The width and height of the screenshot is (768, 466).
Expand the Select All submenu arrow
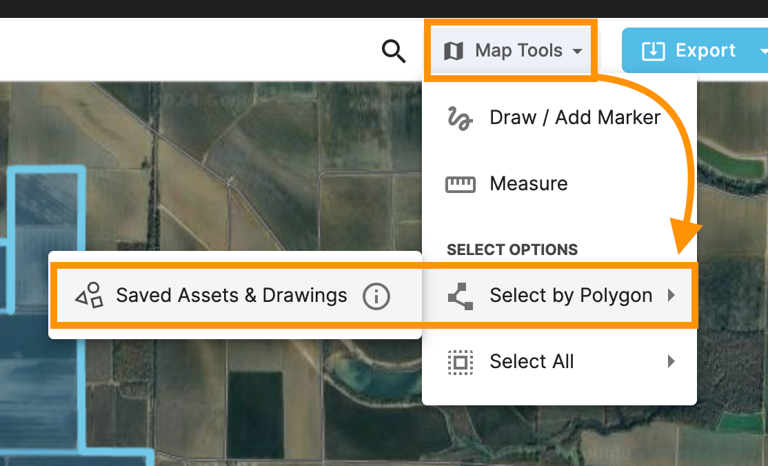pyautogui.click(x=671, y=362)
